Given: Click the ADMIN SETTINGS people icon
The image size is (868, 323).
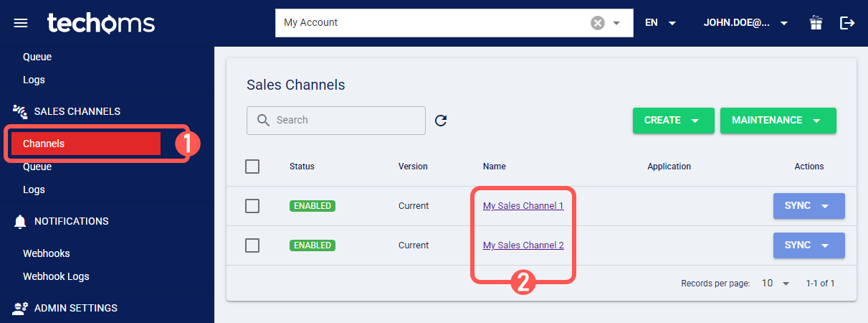Looking at the screenshot, I should point(20,309).
